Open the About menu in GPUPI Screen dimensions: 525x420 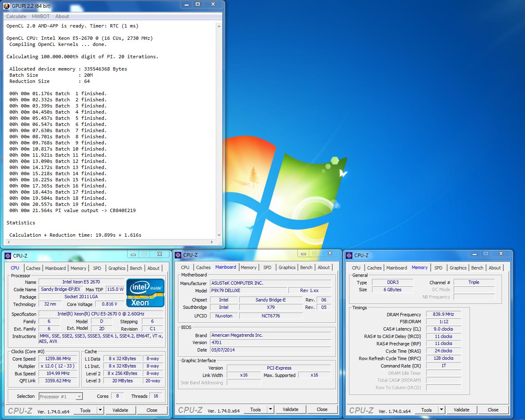point(62,16)
